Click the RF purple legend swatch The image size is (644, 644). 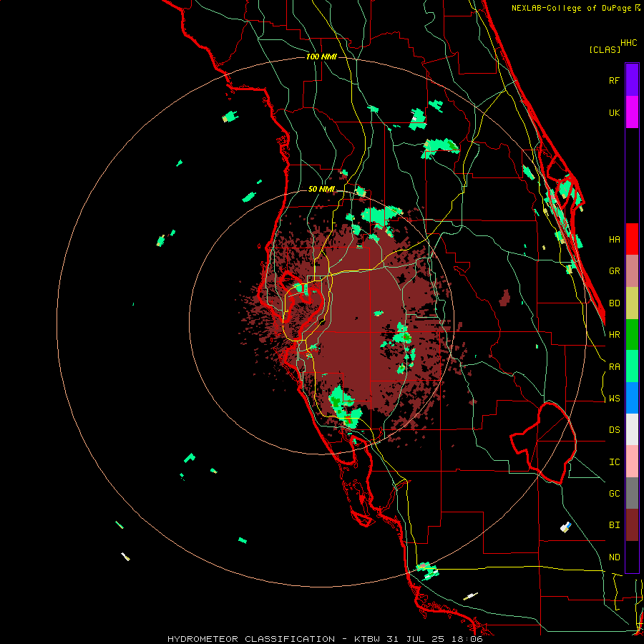click(x=632, y=80)
